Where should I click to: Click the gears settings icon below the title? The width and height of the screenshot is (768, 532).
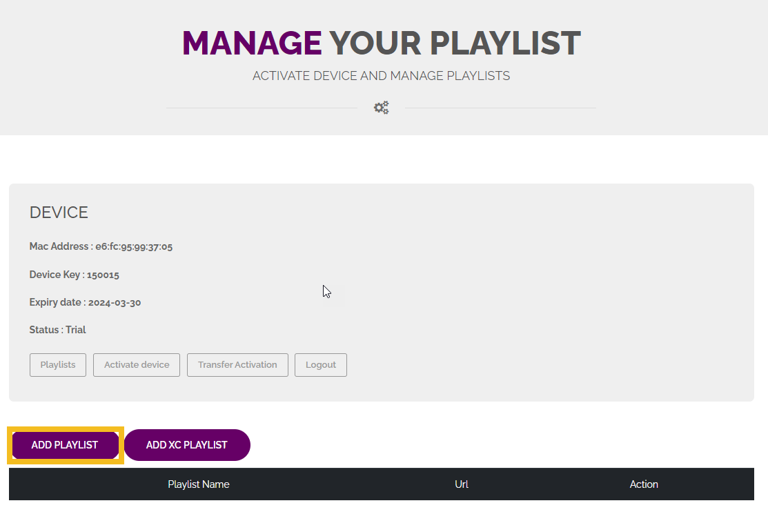[381, 108]
